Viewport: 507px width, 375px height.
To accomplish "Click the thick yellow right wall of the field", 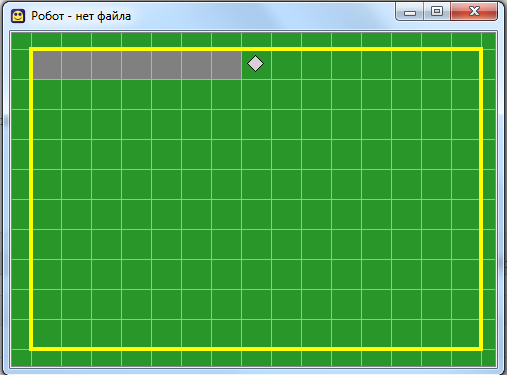I will point(481,199).
